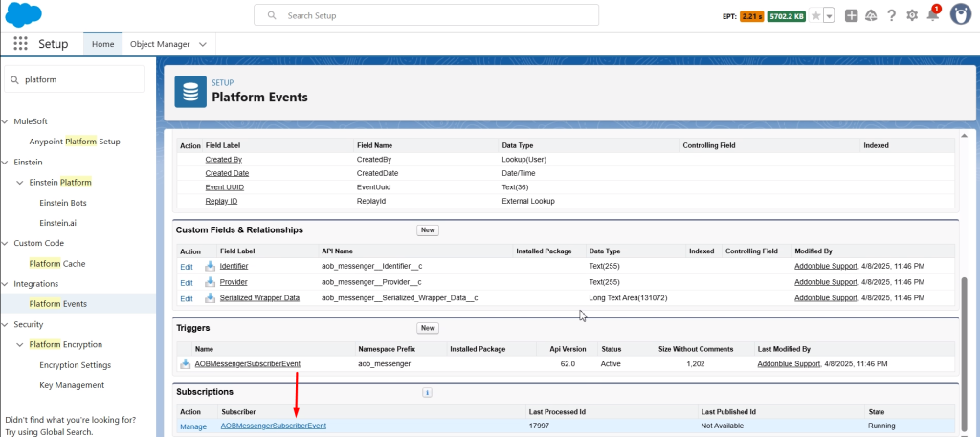Screen dimensions: 980x437
Task: Open the Created Date standard field
Action: pyautogui.click(x=226, y=173)
